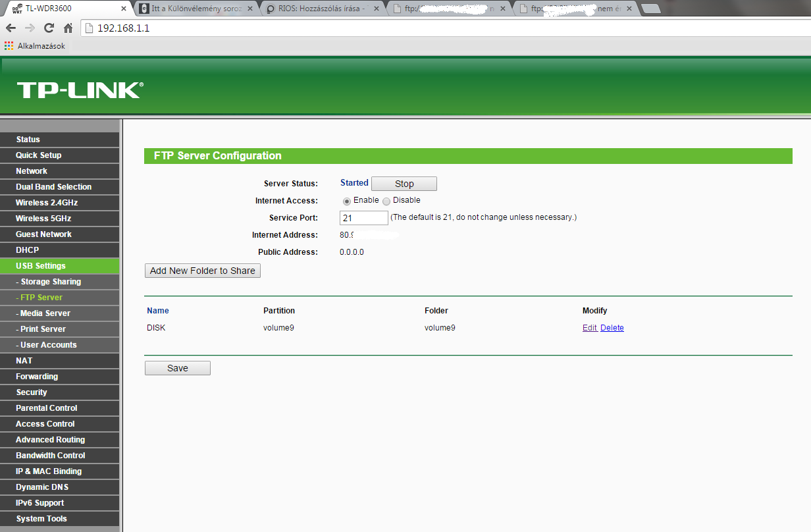Switch to the TL-WDR3600 tab
The image size is (811, 532).
click(x=66, y=9)
